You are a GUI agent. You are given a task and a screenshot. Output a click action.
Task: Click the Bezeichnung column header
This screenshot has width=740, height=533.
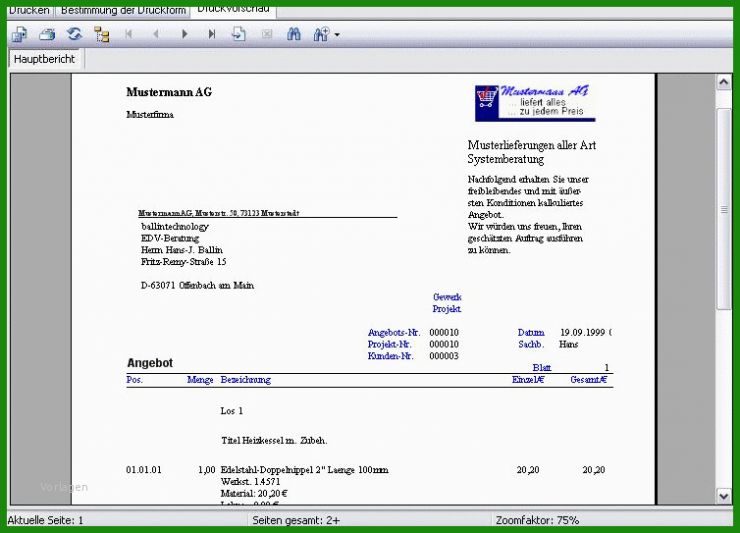pos(245,380)
